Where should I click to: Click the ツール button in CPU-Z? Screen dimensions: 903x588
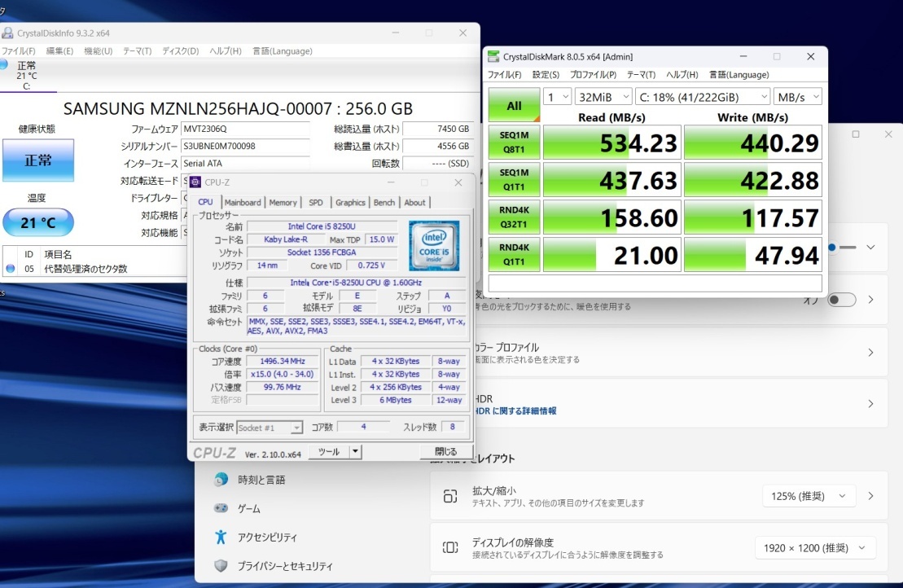click(x=329, y=451)
